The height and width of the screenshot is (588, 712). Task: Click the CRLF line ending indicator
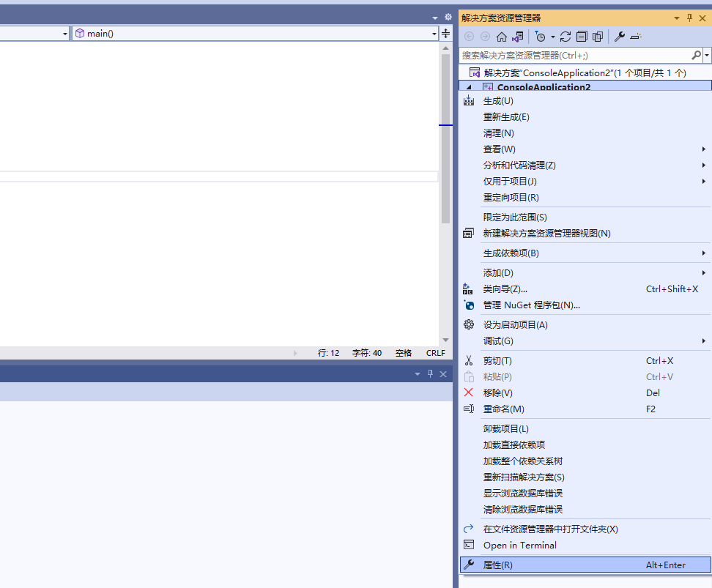[435, 353]
